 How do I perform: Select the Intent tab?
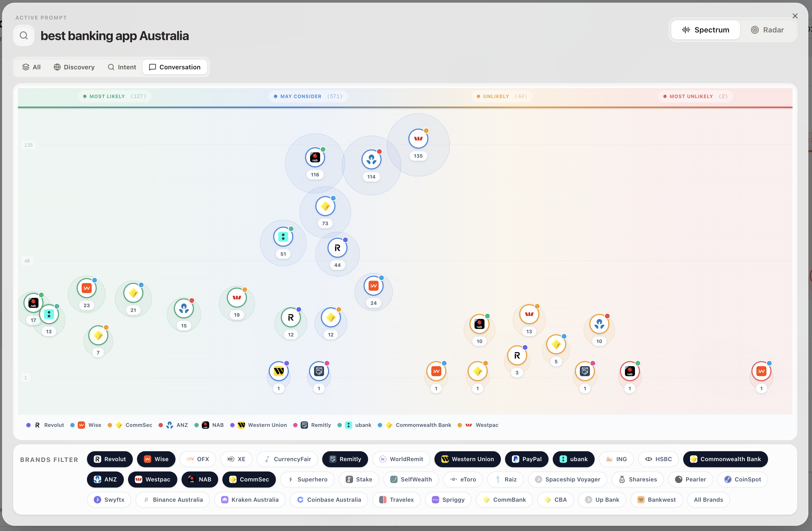tap(122, 67)
